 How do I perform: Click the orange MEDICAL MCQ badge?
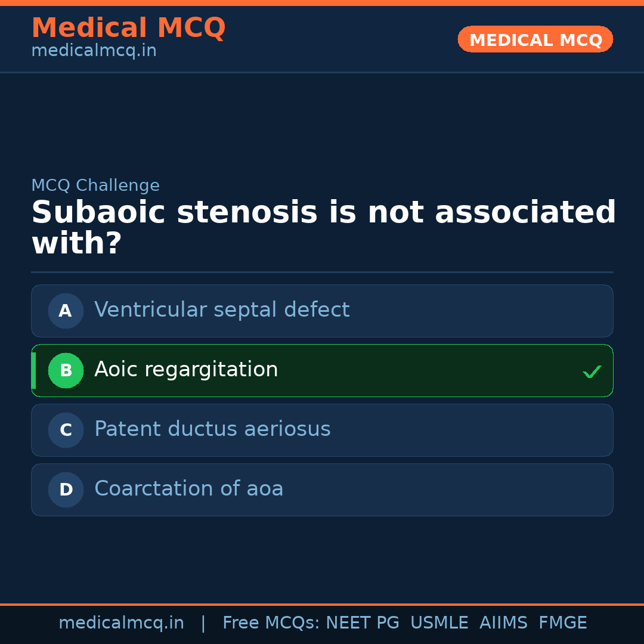(x=535, y=40)
